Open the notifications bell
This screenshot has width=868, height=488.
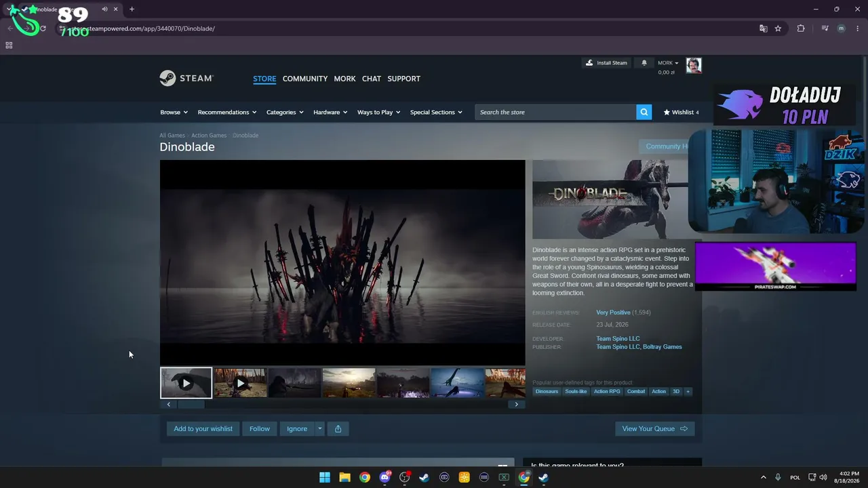pyautogui.click(x=644, y=63)
